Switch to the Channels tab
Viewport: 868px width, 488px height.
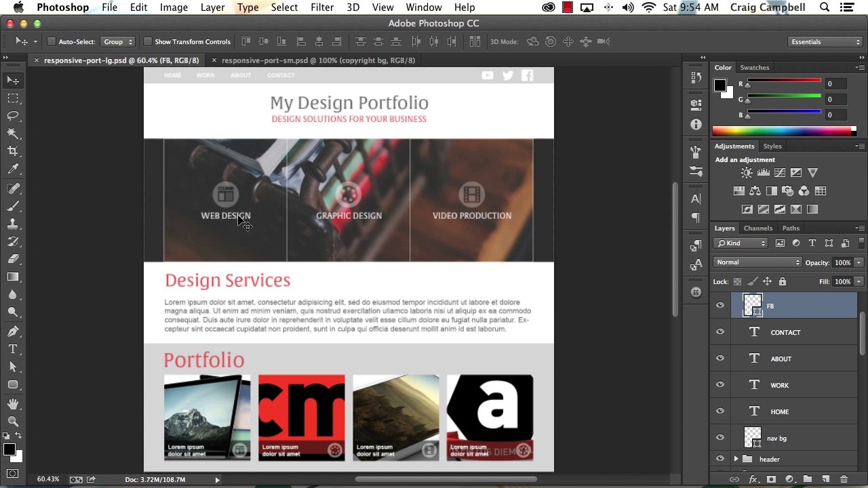coord(757,228)
